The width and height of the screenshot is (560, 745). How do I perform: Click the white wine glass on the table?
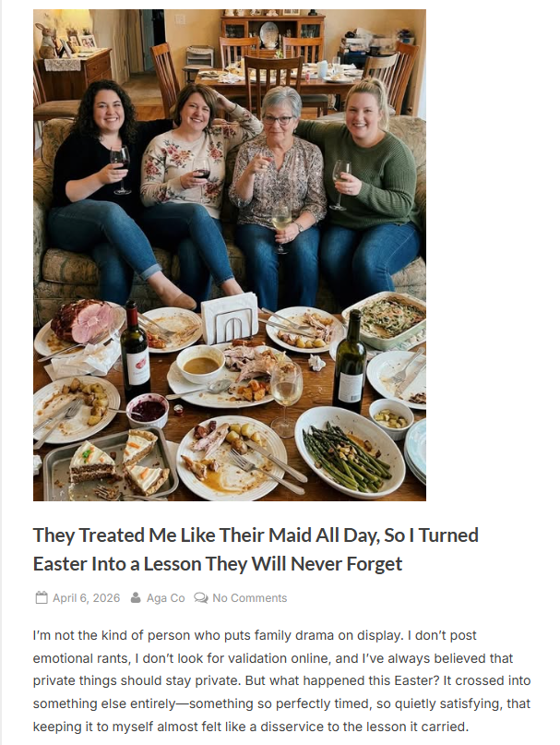[x=286, y=391]
